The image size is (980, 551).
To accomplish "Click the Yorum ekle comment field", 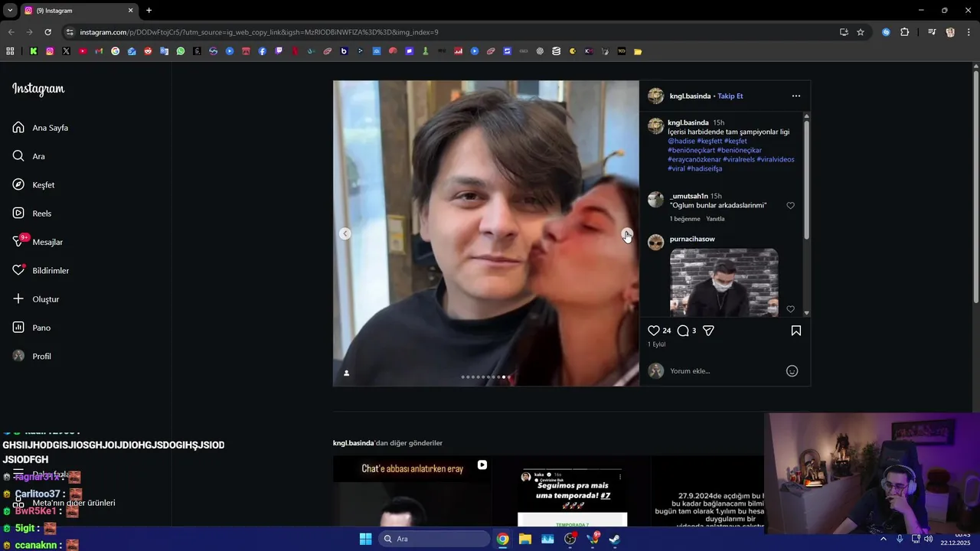I will click(724, 371).
